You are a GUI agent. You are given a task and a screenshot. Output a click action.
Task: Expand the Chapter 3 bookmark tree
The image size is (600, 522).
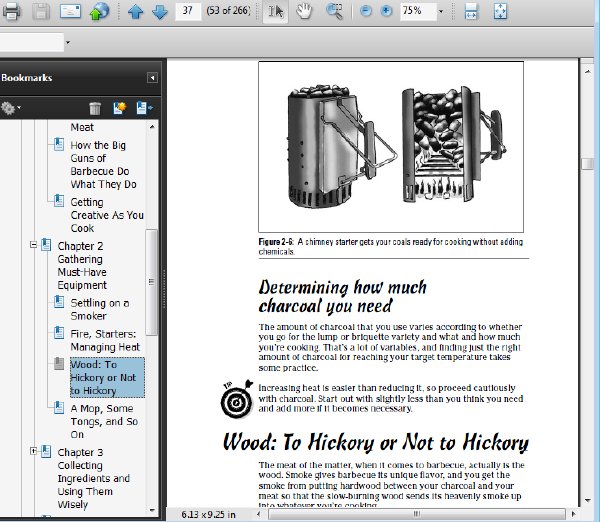[34, 451]
